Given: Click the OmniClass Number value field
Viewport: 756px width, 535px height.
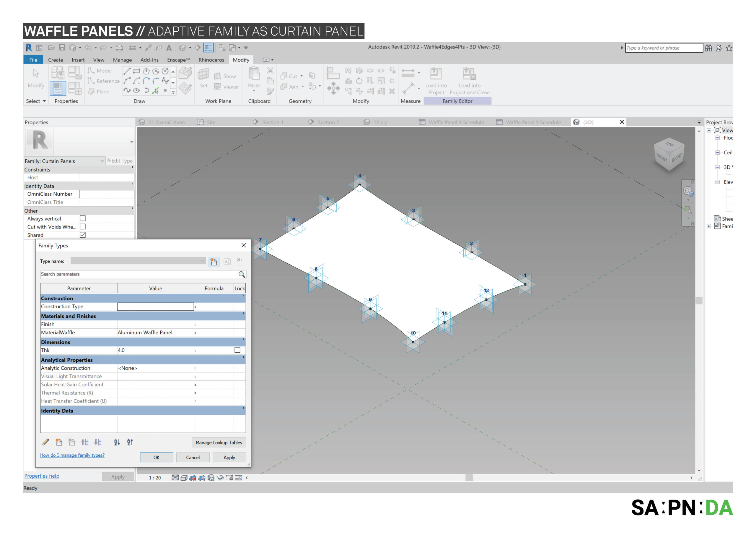Looking at the screenshot, I should pos(107,194).
